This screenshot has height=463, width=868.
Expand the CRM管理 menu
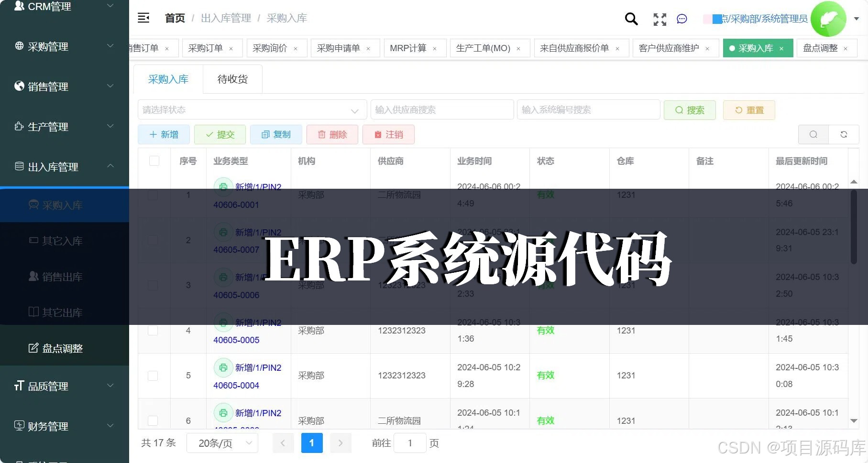point(65,6)
